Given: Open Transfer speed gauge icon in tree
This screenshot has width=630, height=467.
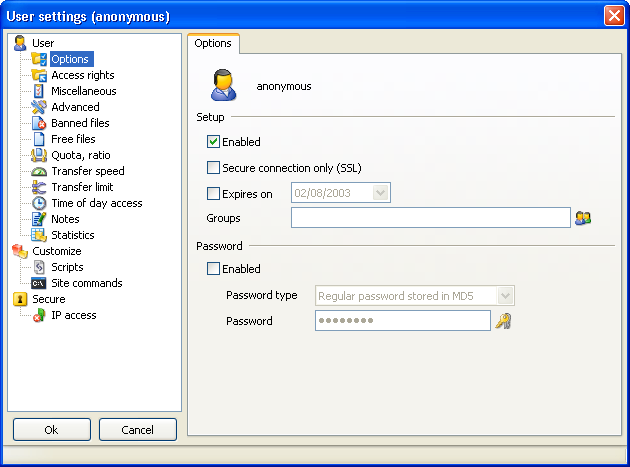Looking at the screenshot, I should click(x=39, y=171).
